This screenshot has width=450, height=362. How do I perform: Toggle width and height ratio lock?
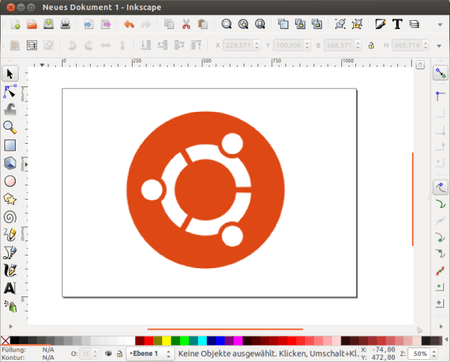click(371, 45)
